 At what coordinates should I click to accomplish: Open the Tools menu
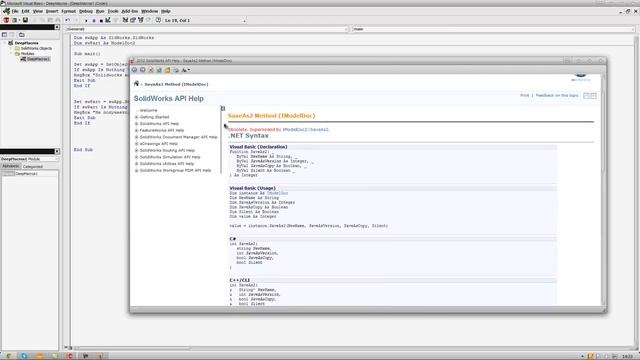click(113, 11)
